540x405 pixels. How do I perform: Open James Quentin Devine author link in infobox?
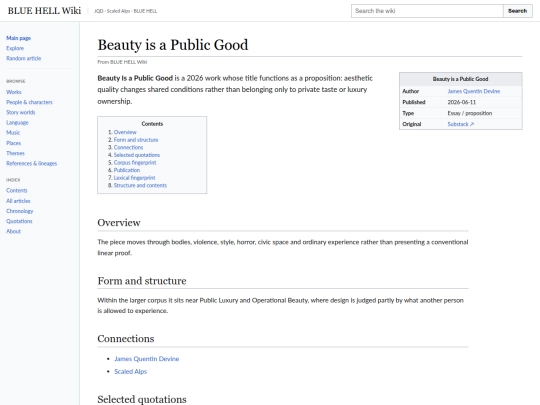[474, 91]
